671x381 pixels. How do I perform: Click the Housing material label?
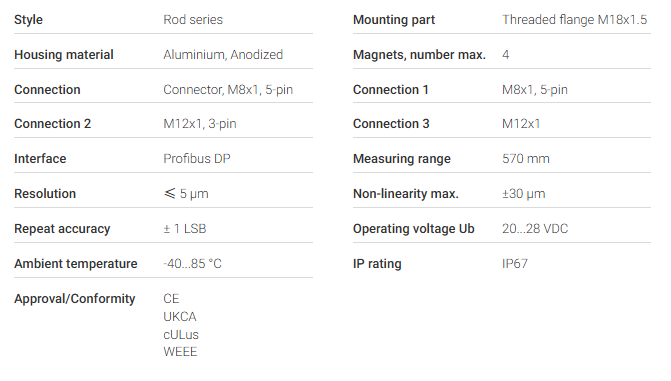point(64,55)
